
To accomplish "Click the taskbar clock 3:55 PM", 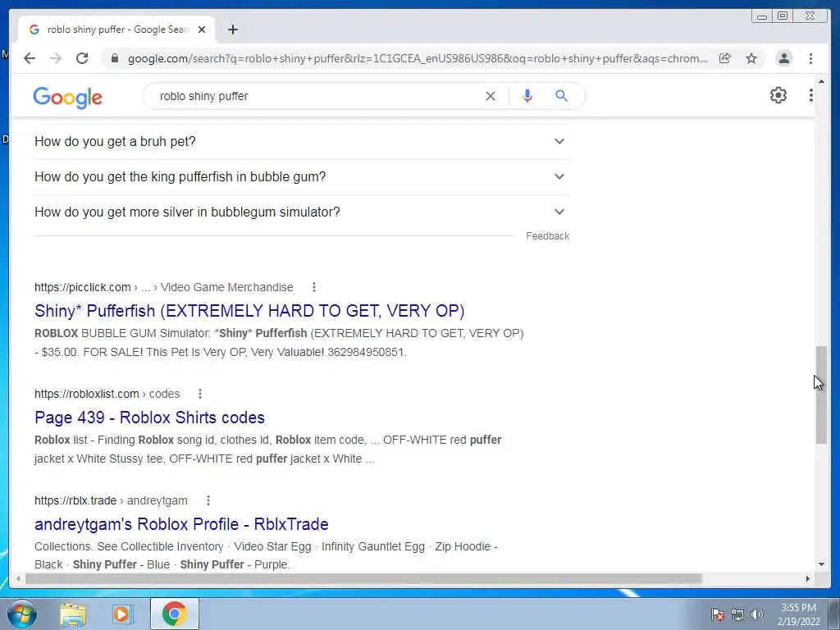I will 798,614.
